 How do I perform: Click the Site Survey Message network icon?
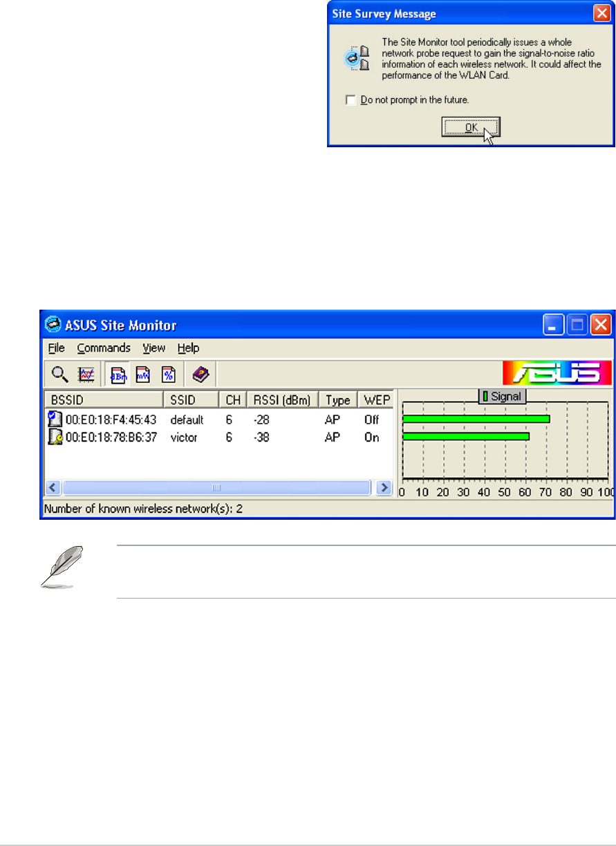click(357, 58)
